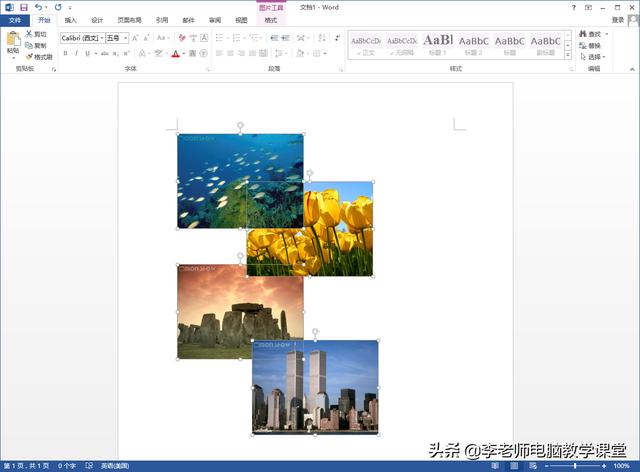The width and height of the screenshot is (640, 472).
Task: Click the Paste clipboard icon
Action: (13, 40)
